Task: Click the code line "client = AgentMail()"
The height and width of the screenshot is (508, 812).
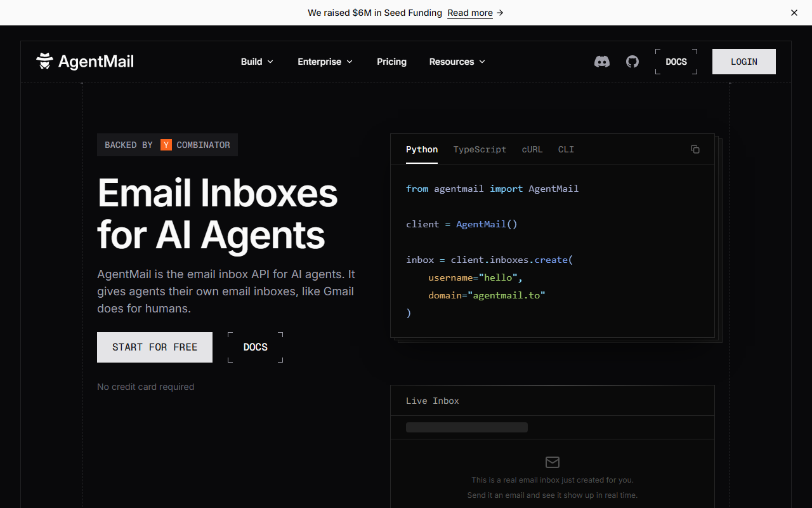Action: click(462, 224)
